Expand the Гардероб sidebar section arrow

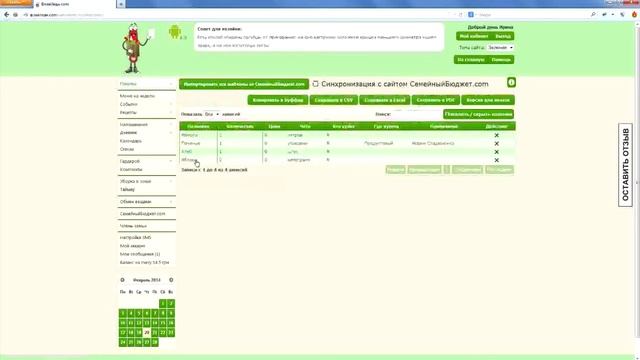tap(171, 161)
